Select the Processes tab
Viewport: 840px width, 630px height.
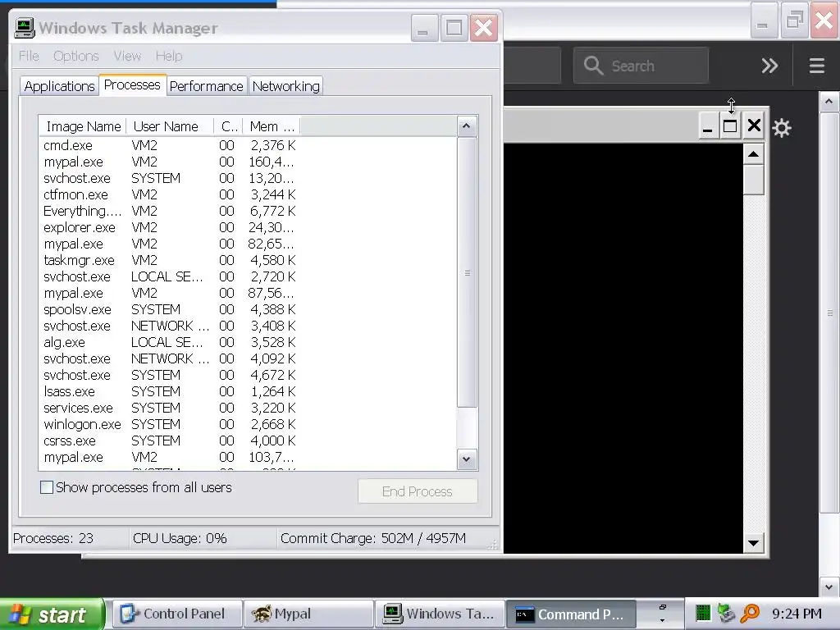point(132,85)
